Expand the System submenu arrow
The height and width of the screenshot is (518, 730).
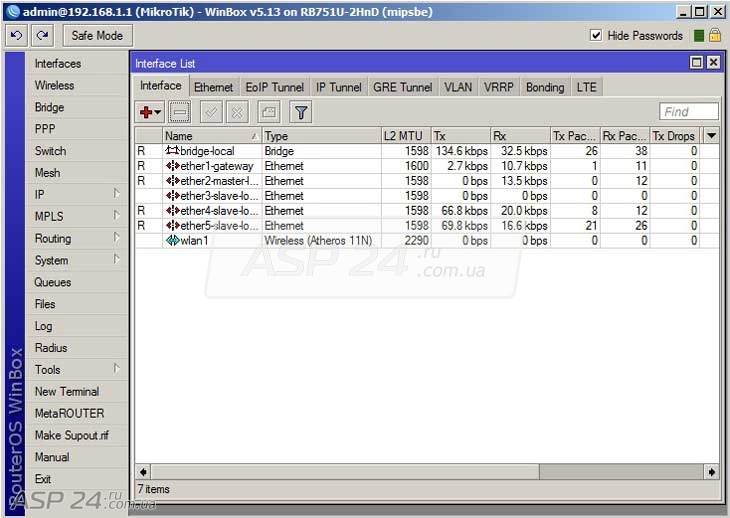[116, 259]
